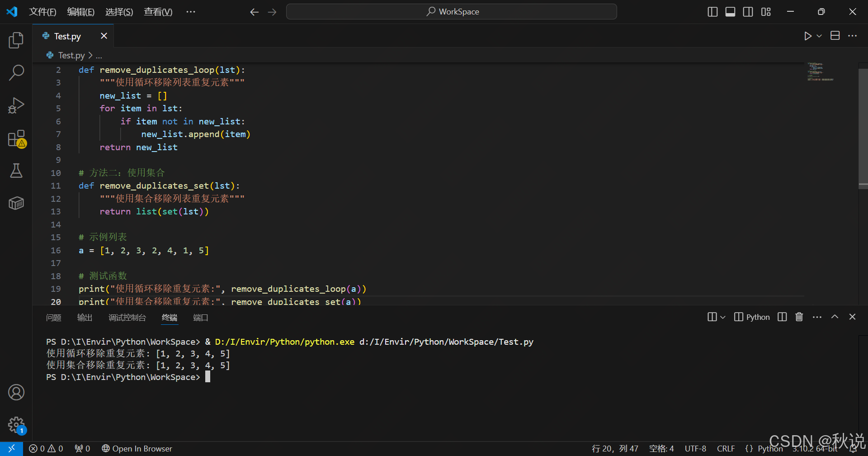The width and height of the screenshot is (868, 456).
Task: Click line number 16 in the gutter
Action: point(55,251)
